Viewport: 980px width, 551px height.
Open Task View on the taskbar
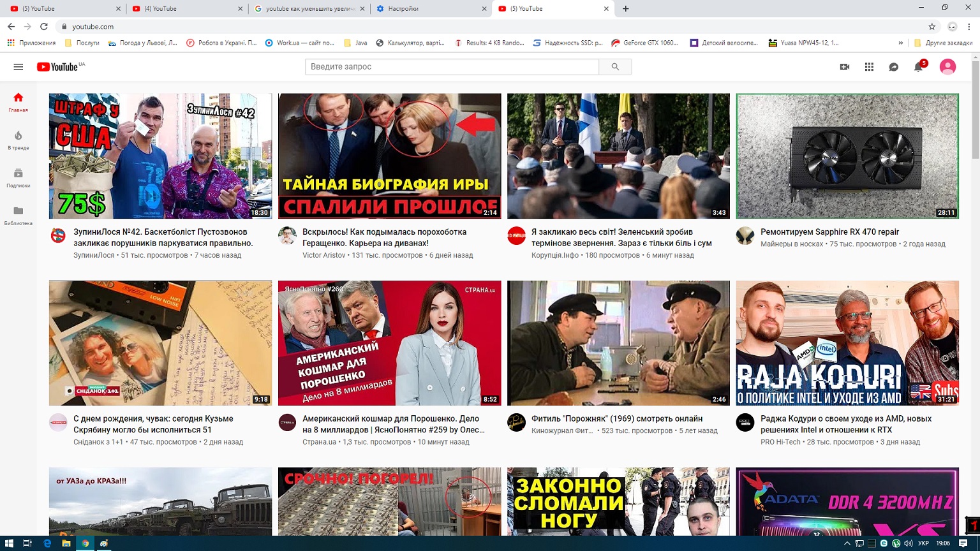tap(27, 543)
